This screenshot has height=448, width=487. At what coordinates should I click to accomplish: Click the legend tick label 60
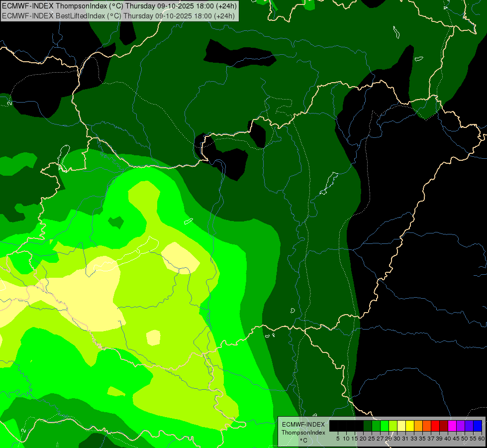(x=482, y=439)
